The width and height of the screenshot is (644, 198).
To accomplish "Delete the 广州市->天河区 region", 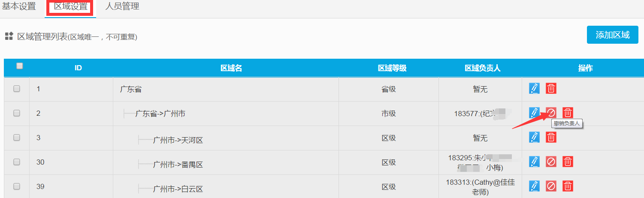I will coord(551,137).
